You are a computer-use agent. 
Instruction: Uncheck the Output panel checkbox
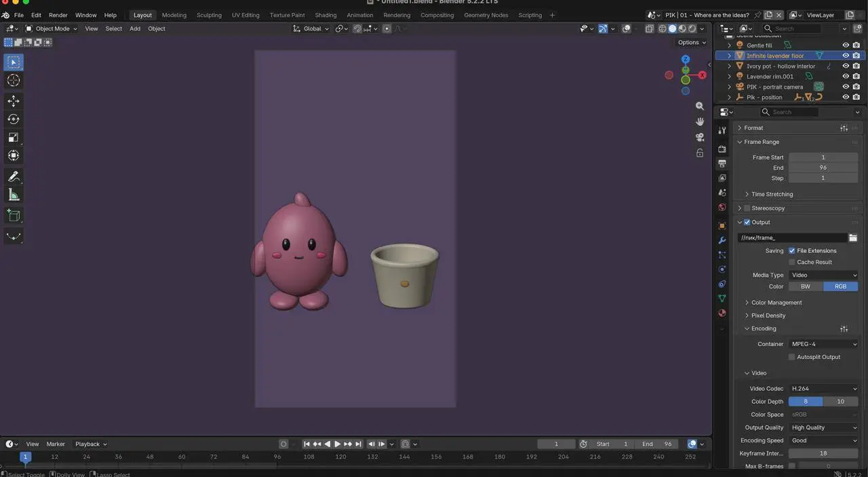pos(747,223)
